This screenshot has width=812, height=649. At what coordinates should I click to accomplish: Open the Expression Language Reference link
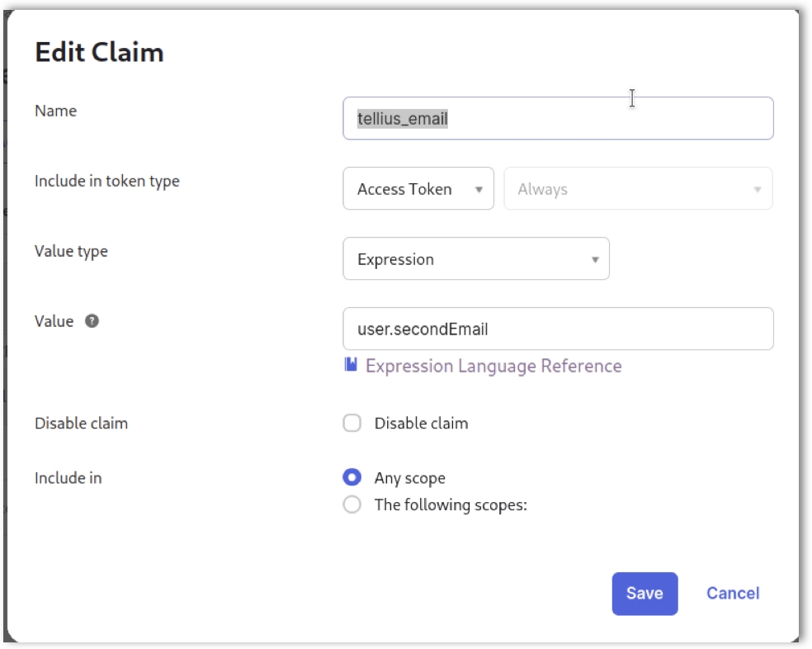[x=493, y=366]
